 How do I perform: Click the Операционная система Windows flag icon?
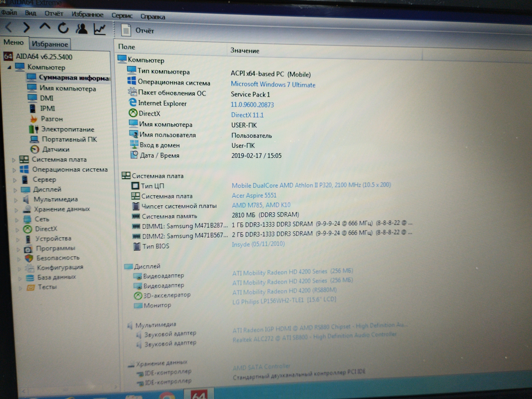click(132, 81)
